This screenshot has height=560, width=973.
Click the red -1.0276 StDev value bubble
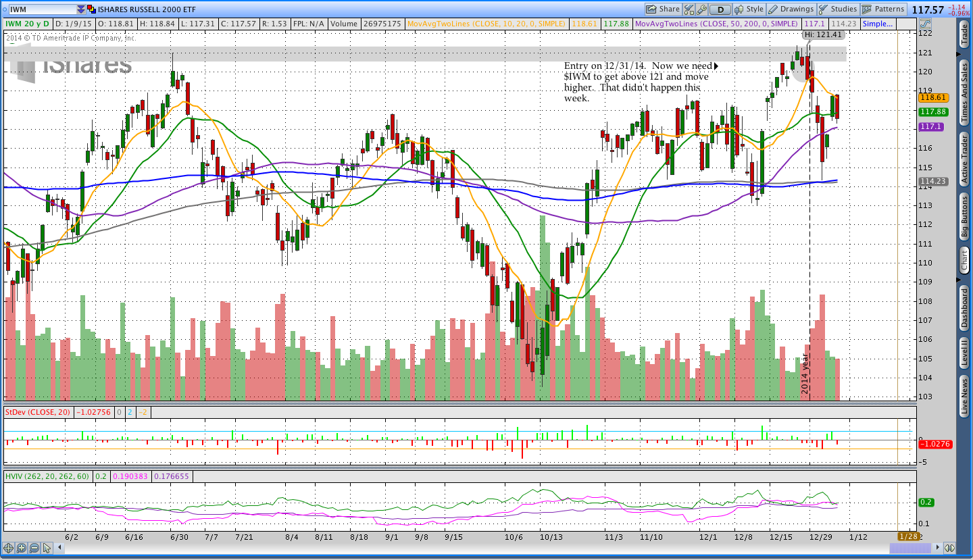(937, 444)
